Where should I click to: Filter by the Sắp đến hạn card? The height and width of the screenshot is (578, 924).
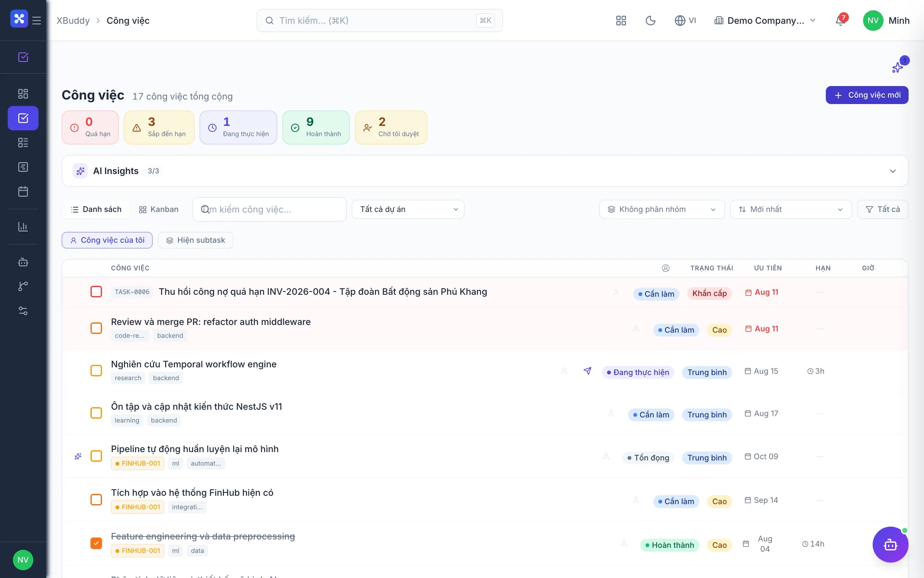click(x=159, y=127)
